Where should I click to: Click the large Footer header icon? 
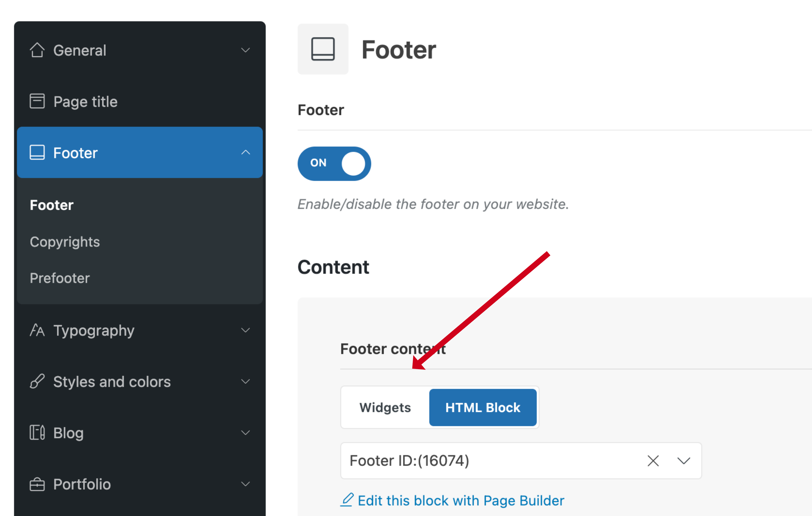[323, 49]
